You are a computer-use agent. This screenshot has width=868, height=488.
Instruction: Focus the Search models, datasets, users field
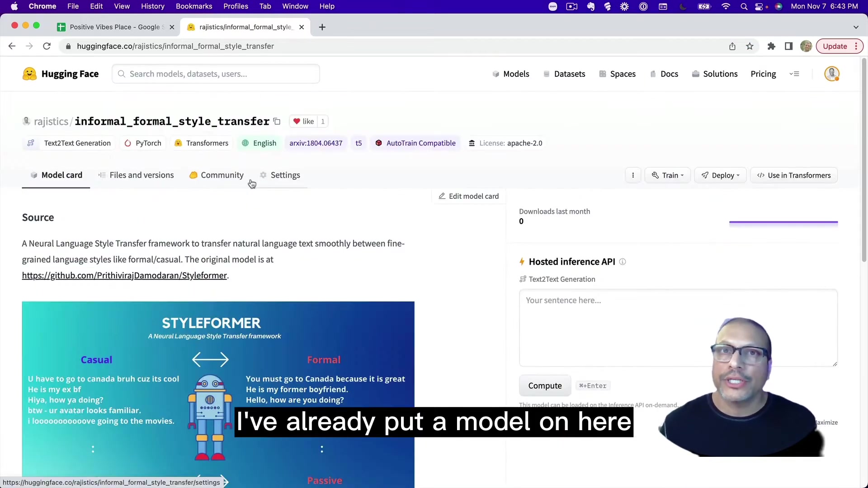tap(216, 74)
